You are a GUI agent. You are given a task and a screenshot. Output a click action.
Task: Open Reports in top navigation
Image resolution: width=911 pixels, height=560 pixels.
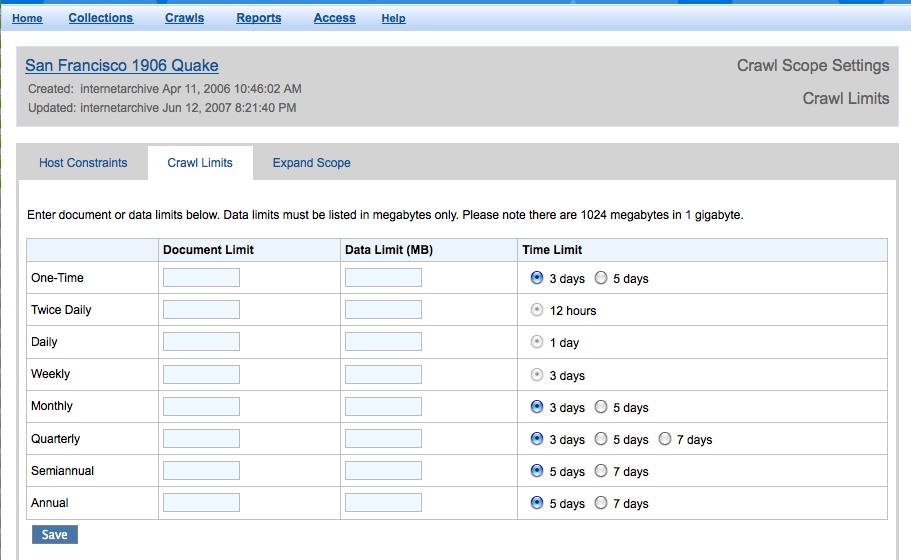[x=258, y=18]
